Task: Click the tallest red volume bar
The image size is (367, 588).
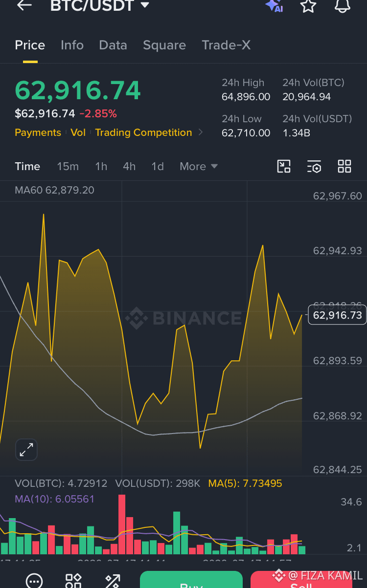Action: point(122,524)
